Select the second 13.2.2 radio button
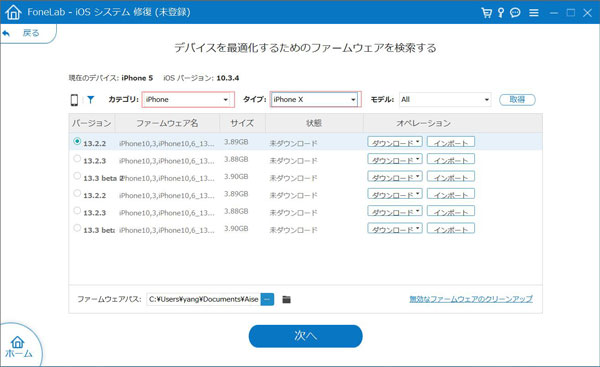The height and width of the screenshot is (367, 600). [77, 193]
